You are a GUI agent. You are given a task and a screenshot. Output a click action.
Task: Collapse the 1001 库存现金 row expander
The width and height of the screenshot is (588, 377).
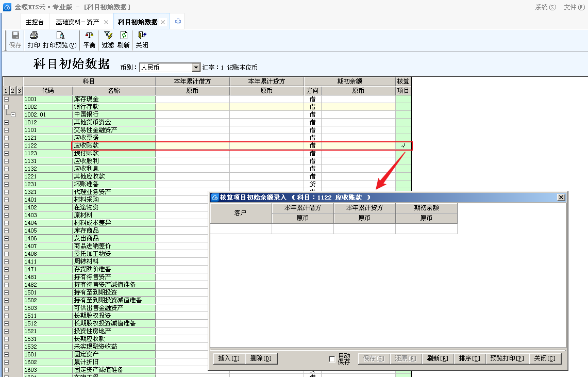(x=7, y=99)
